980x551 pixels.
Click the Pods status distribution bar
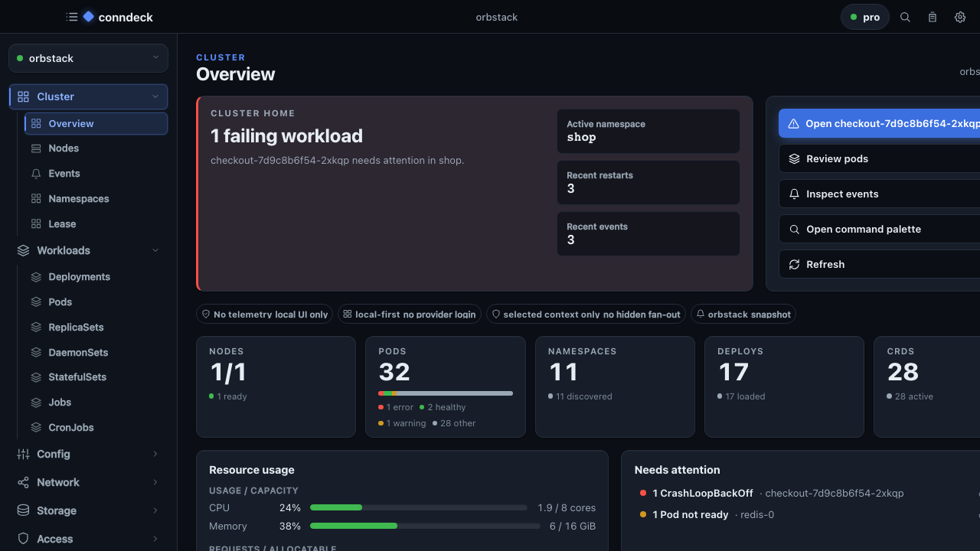coord(446,393)
